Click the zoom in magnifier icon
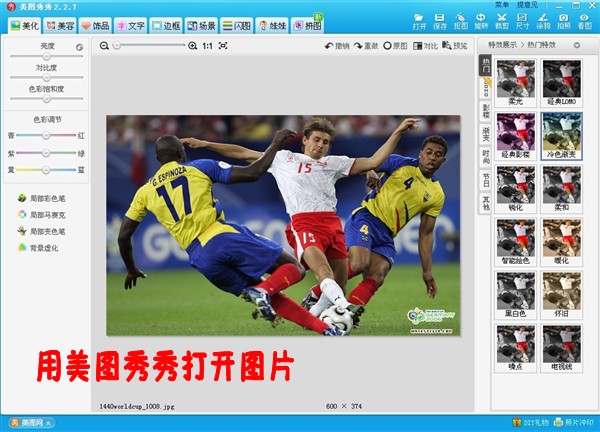Screen dimensions: 600x432 point(193,46)
